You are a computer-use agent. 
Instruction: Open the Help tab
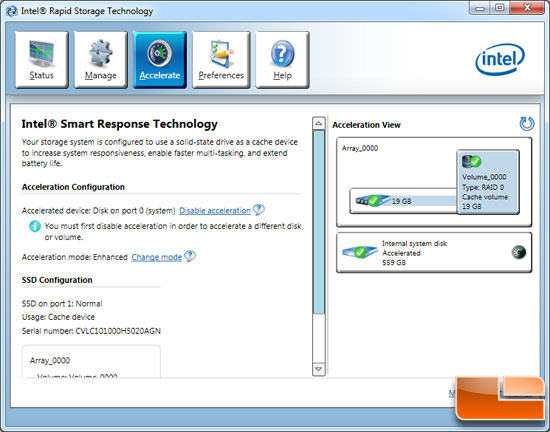point(282,59)
